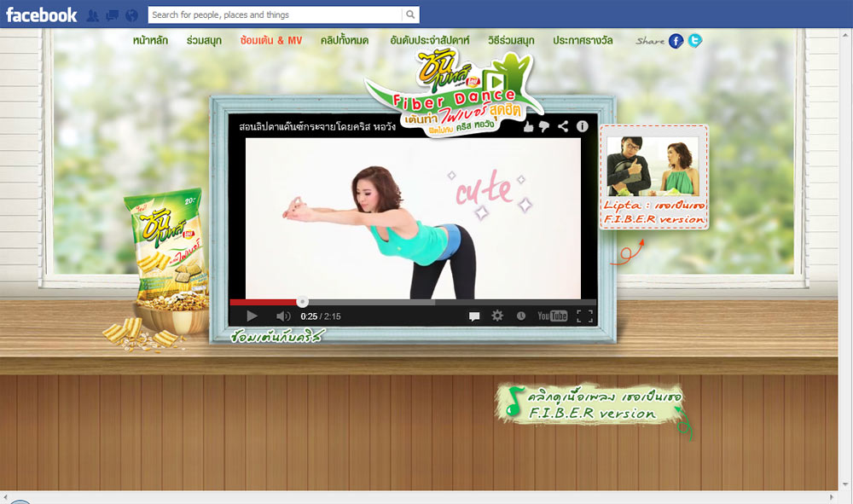The height and width of the screenshot is (504, 853).
Task: Open the คลิปทั้งหมด menu item
Action: (345, 40)
